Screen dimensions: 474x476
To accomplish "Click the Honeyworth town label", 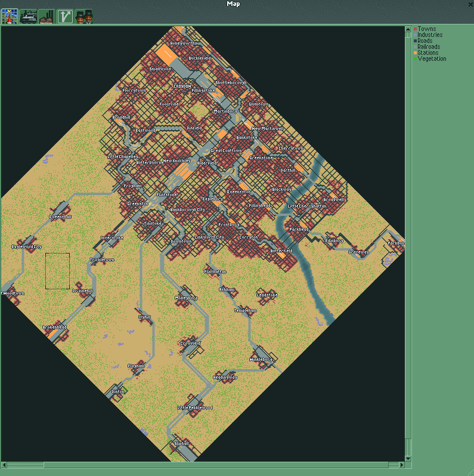I will tap(182, 44).
